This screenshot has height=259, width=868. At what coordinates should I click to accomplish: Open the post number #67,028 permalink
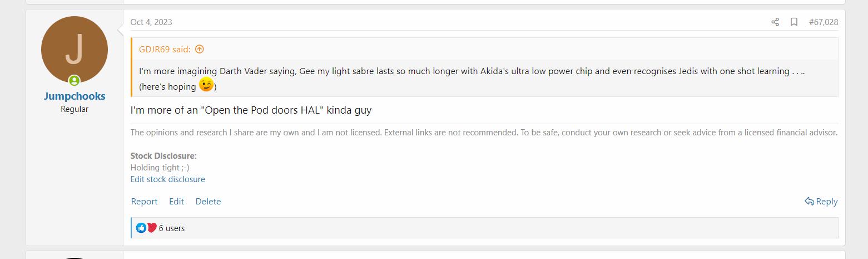coord(824,22)
